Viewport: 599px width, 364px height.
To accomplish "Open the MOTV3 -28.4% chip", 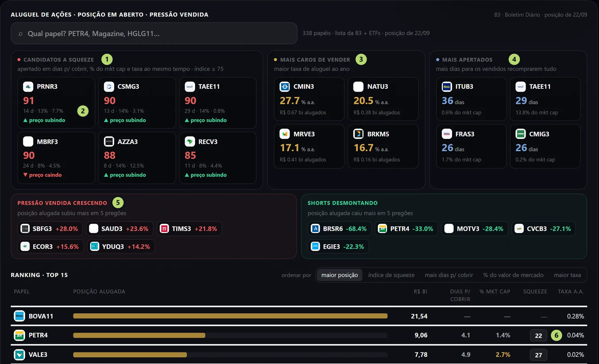I will coord(475,229).
